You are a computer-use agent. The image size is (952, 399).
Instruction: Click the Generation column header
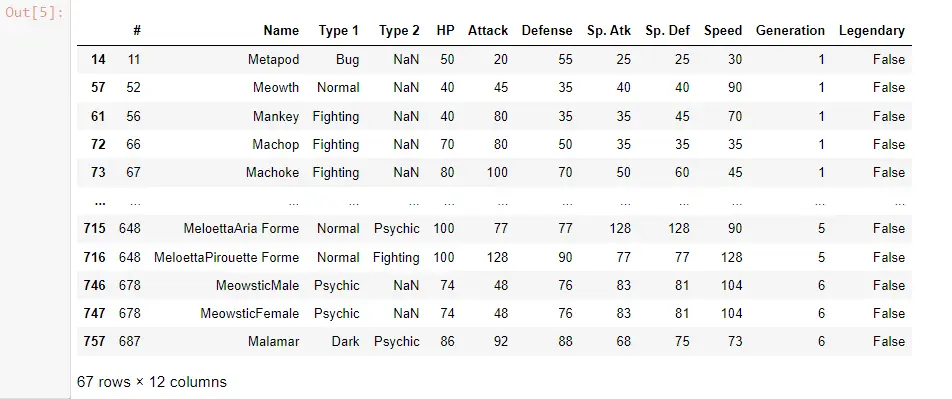tap(790, 30)
